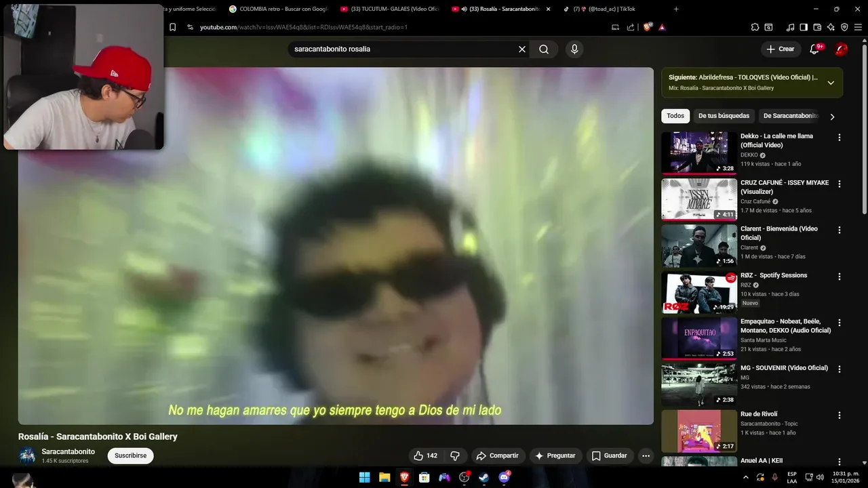Viewport: 868px width, 488px height.
Task: Open MG - SOUVENIR (Video Oficial) title
Action: 784,368
